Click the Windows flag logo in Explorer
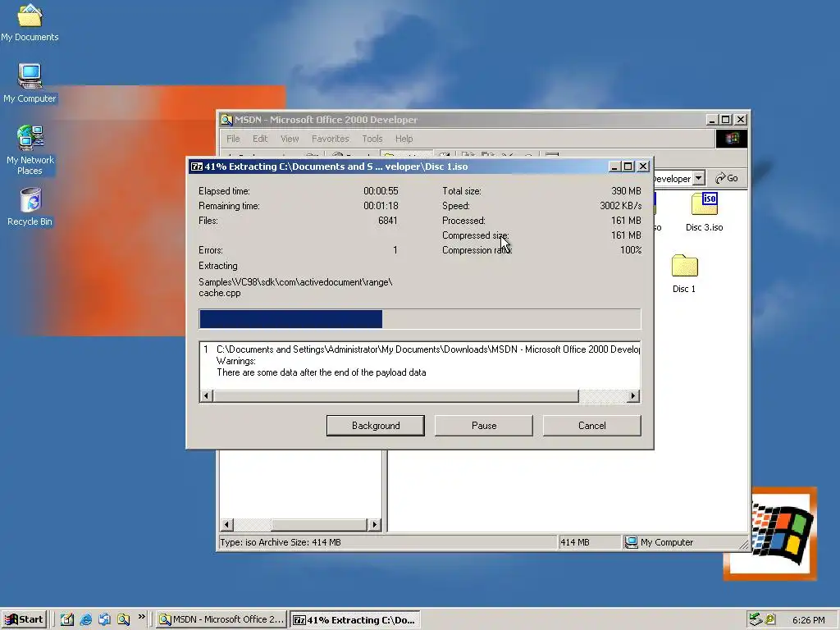The width and height of the screenshot is (840, 630). [x=731, y=139]
